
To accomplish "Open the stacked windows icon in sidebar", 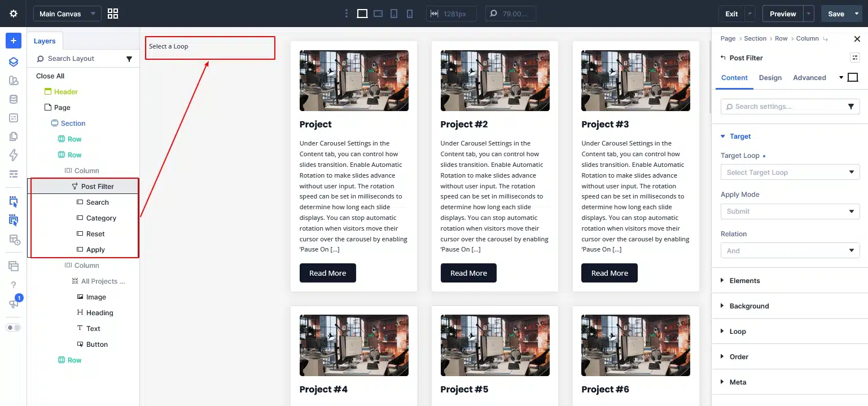I will click(x=14, y=266).
